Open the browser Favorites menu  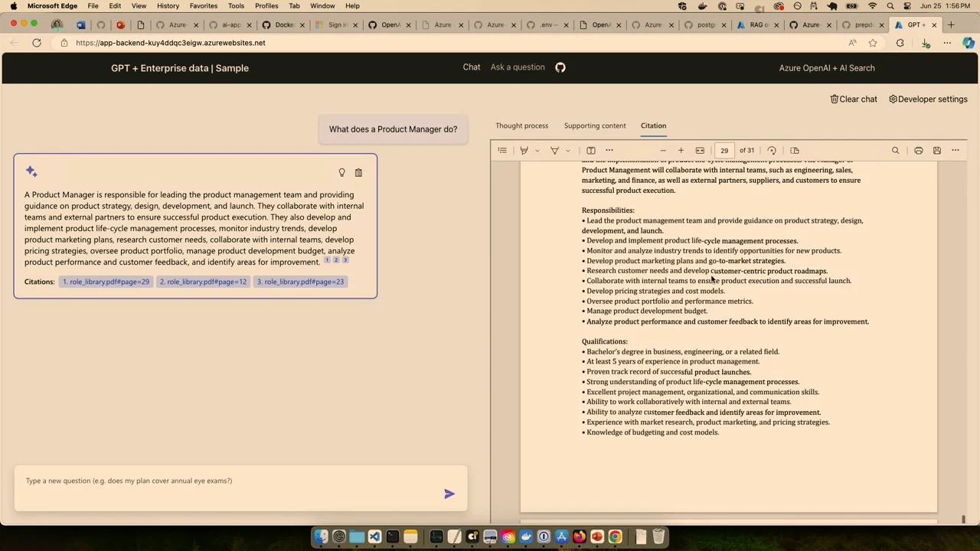(203, 6)
